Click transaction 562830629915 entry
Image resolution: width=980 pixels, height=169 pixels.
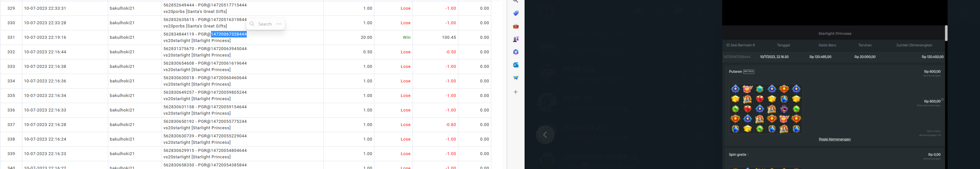click(x=205, y=154)
